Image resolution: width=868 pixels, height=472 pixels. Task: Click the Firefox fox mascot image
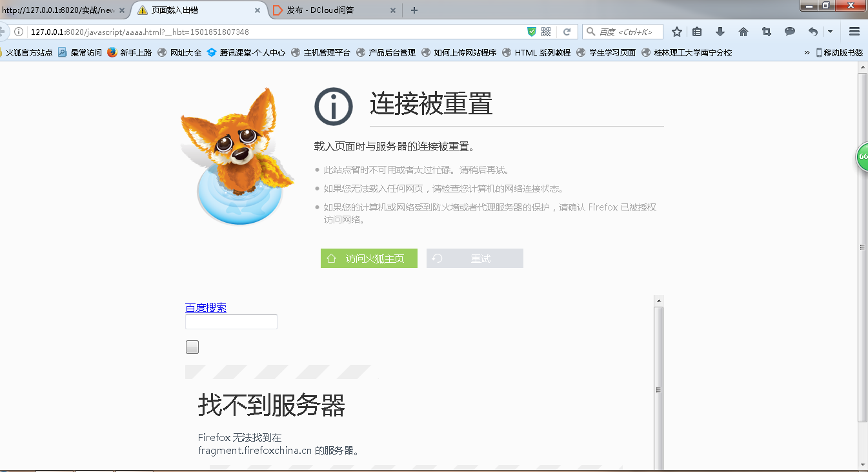[x=237, y=156]
